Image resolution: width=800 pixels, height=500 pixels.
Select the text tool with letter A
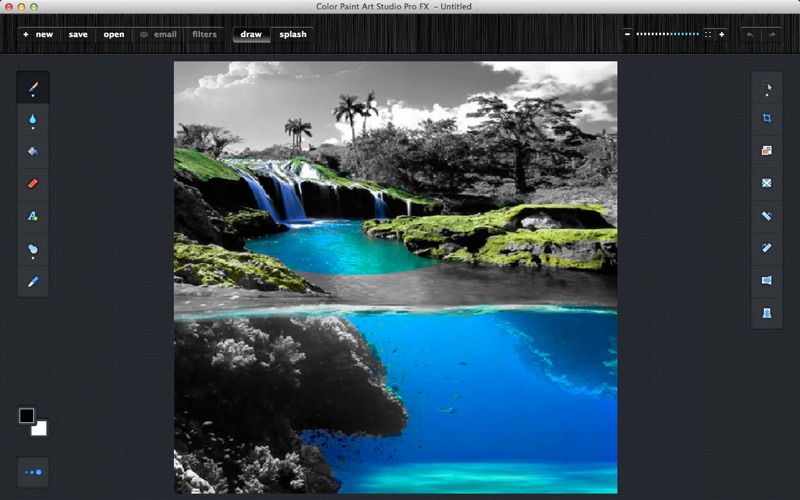(x=33, y=216)
